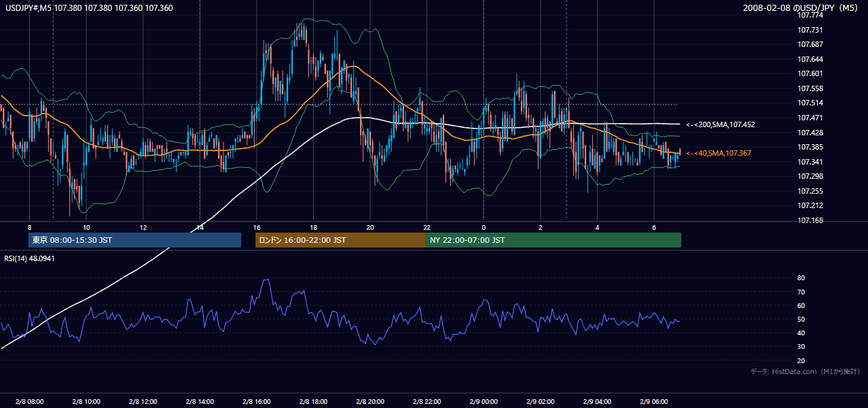The width and height of the screenshot is (868, 408).
Task: Click the Tokyo session bar 東京 08:00-15:30 JST
Action: tap(134, 240)
